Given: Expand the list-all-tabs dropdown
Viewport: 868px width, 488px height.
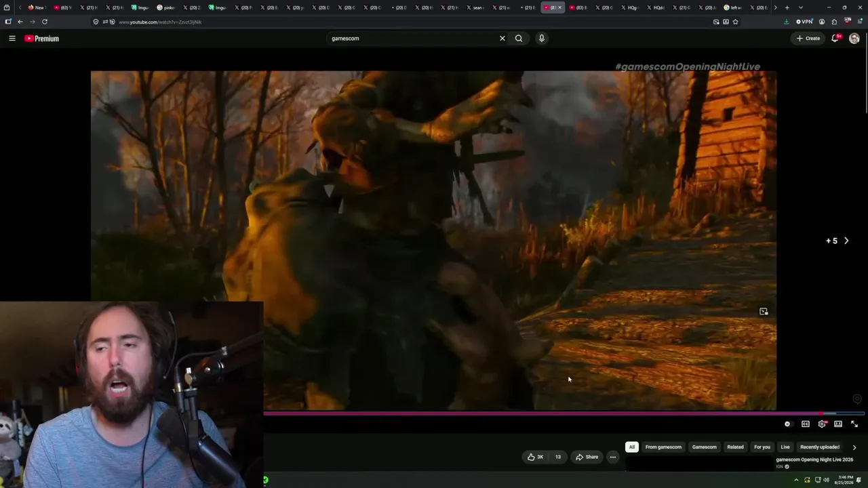Looking at the screenshot, I should click(801, 7).
